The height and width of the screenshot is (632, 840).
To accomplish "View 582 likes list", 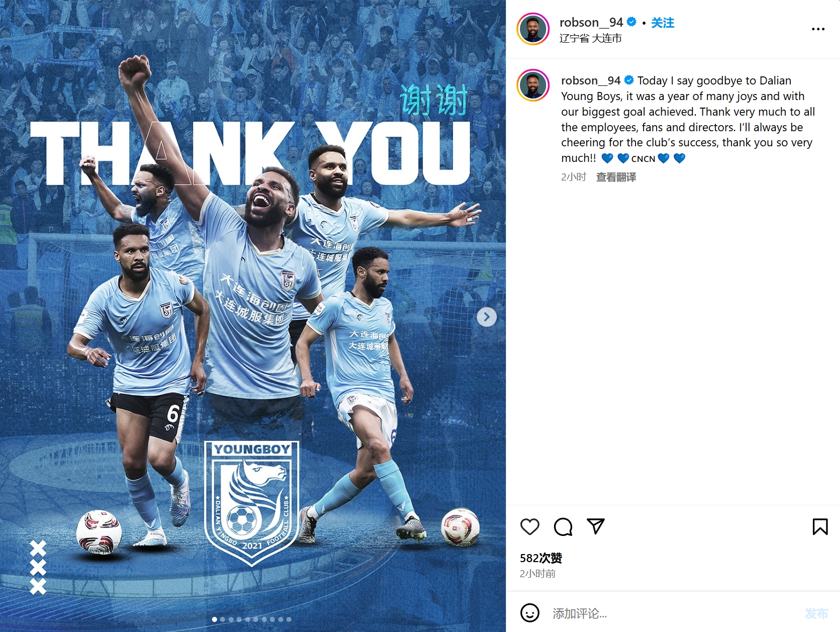I will 541,558.
